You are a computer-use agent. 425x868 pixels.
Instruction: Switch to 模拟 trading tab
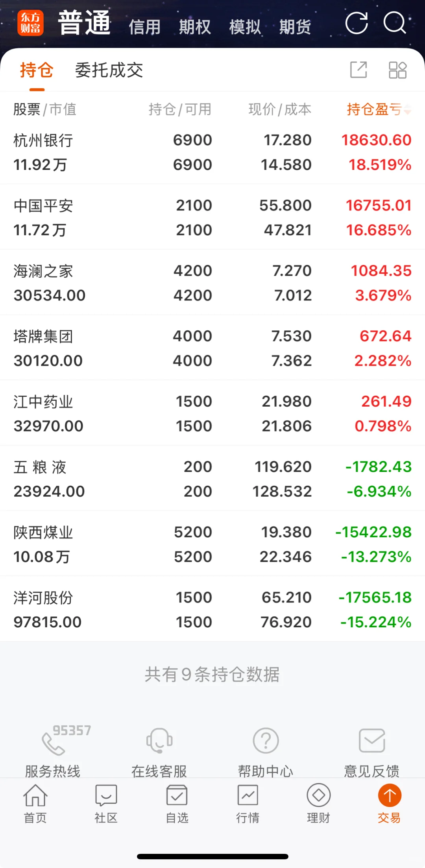click(245, 27)
